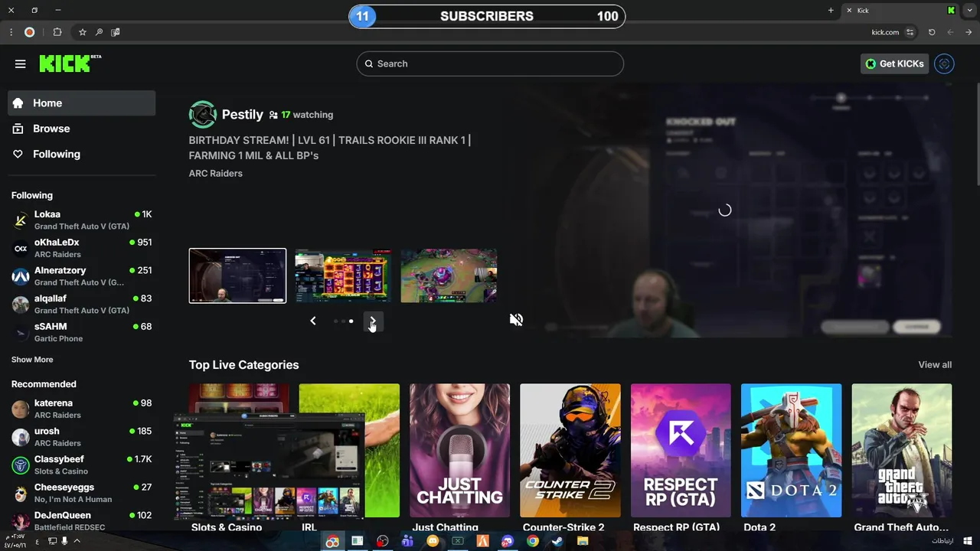Open oKhaLeDx avatar in Following
The height and width of the screenshot is (551, 980).
21,248
